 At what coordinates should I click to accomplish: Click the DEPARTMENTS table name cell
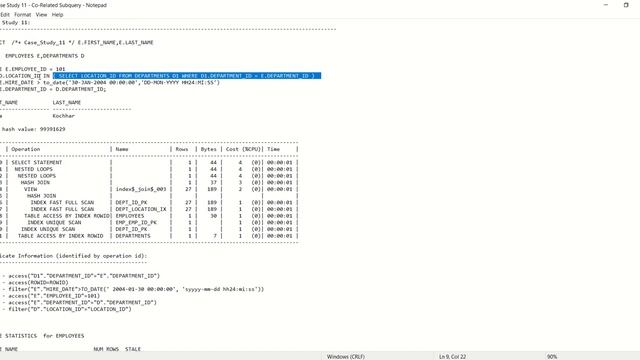click(133, 236)
